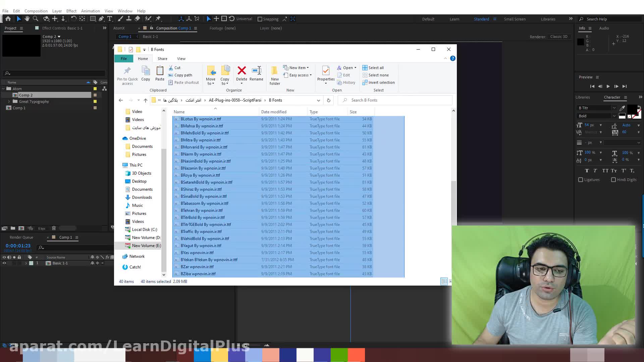Click Invert selection in the ribbon
The image size is (644, 362).
[381, 82]
